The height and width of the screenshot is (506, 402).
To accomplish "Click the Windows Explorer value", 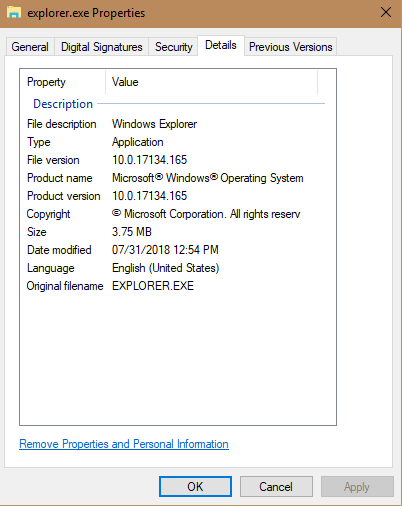I will tap(154, 124).
